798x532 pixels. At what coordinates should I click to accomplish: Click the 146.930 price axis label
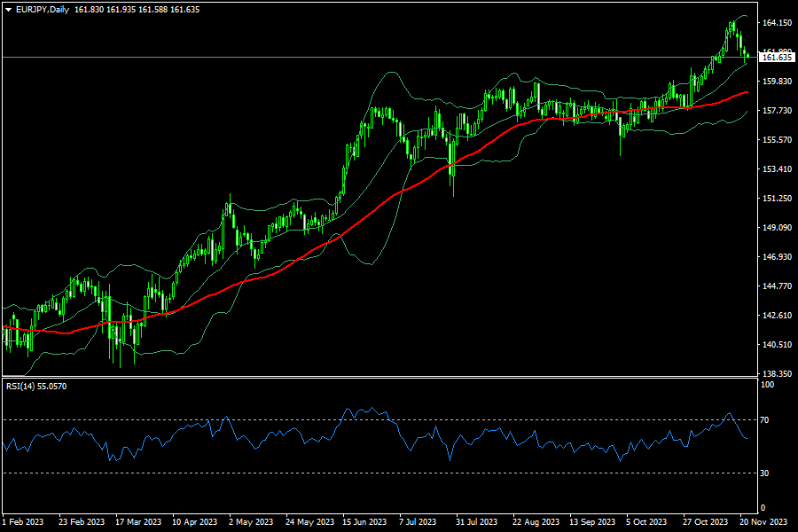[777, 257]
